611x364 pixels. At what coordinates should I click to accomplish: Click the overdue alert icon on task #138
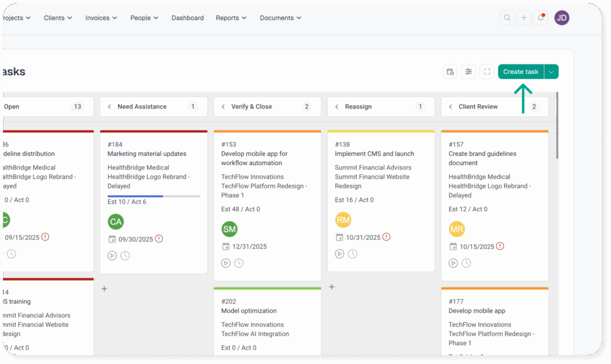tap(386, 237)
